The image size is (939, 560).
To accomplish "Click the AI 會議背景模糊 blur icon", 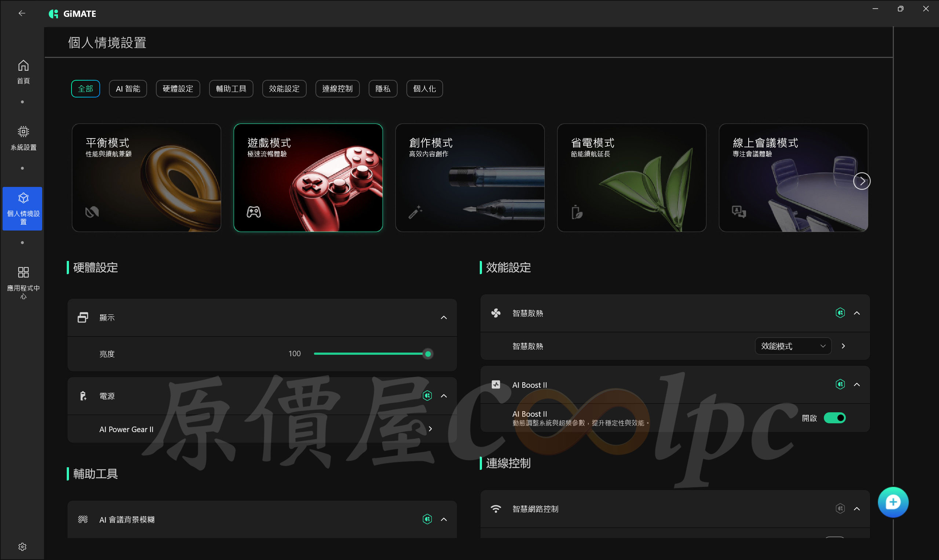I will [83, 519].
